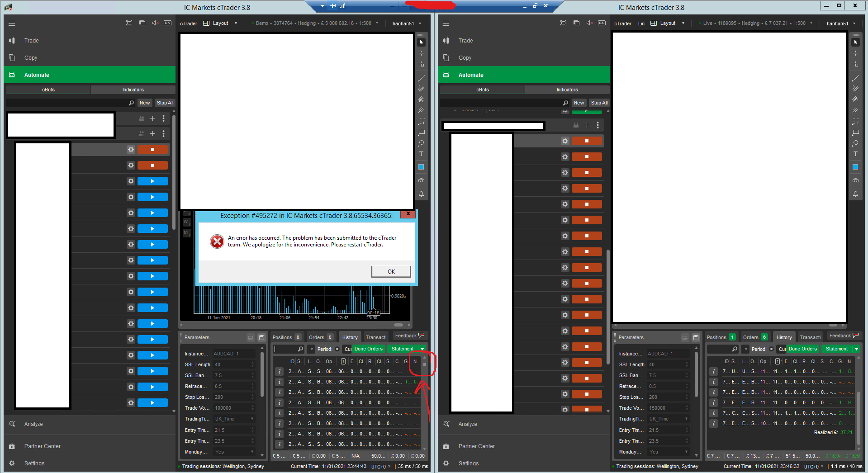Click the history search field in Live window
Viewport: 868px width, 473px height.
(723, 349)
